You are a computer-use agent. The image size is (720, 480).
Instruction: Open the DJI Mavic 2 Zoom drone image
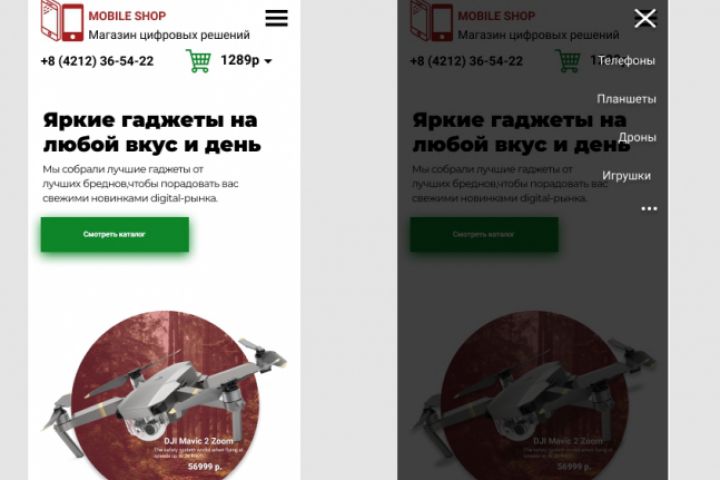(165, 395)
